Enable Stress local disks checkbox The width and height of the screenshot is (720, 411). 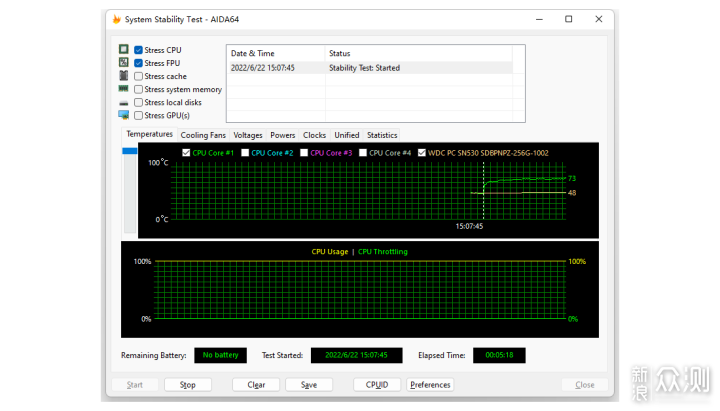(x=138, y=102)
